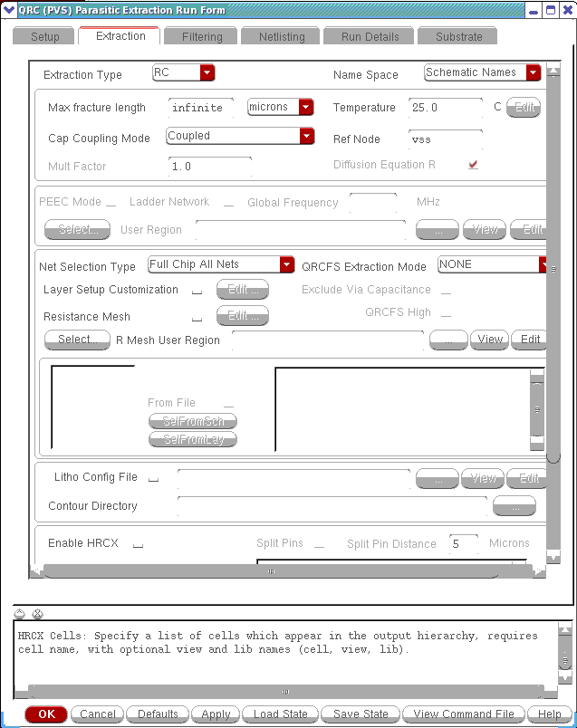577x728 pixels.
Task: Click the Apply button
Action: 216,714
